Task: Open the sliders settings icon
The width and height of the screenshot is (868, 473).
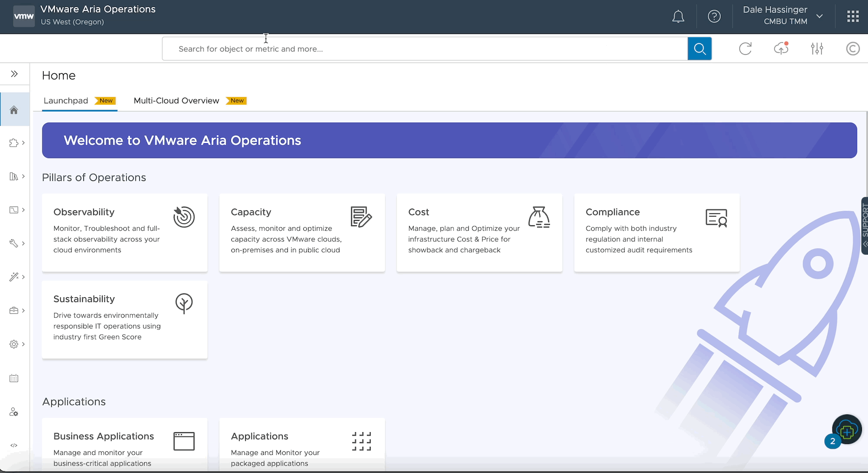Action: [817, 49]
